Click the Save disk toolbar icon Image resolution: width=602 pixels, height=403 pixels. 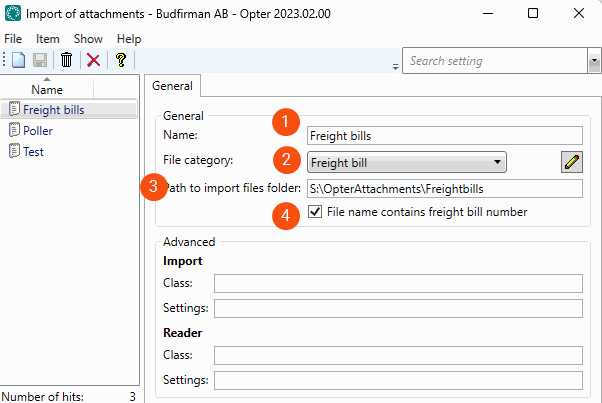coord(41,61)
